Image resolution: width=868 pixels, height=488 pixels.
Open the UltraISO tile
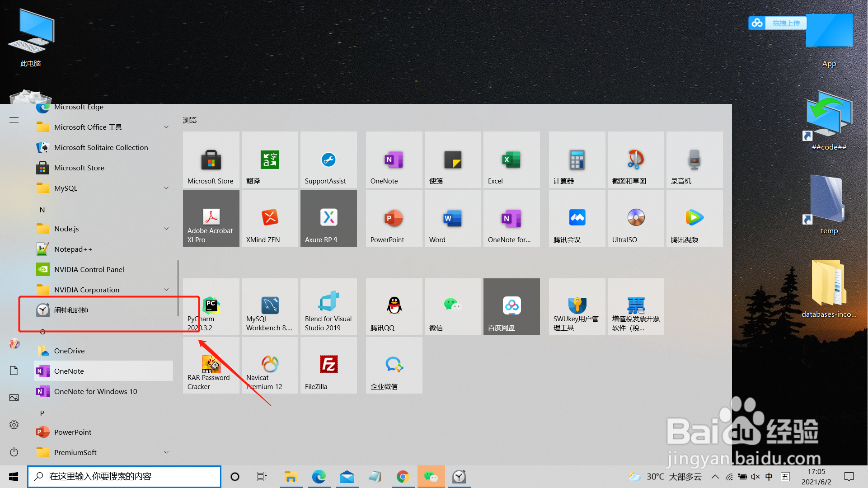pyautogui.click(x=636, y=218)
